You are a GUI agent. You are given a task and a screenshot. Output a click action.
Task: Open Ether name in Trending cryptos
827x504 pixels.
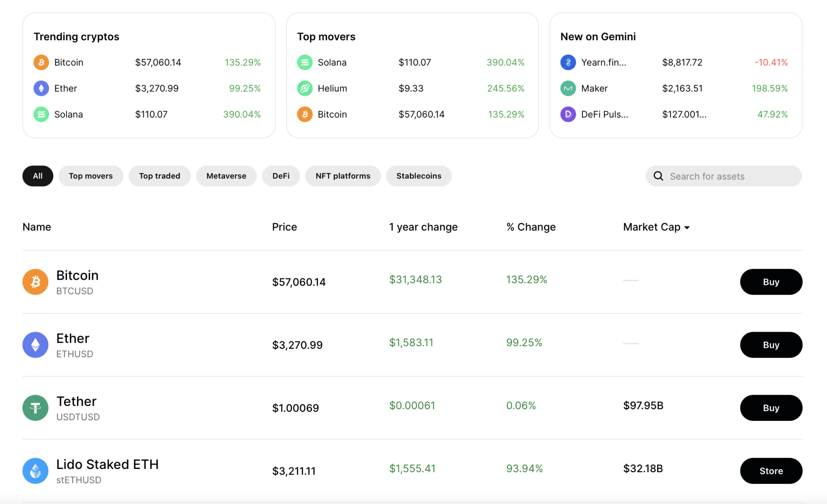(65, 88)
